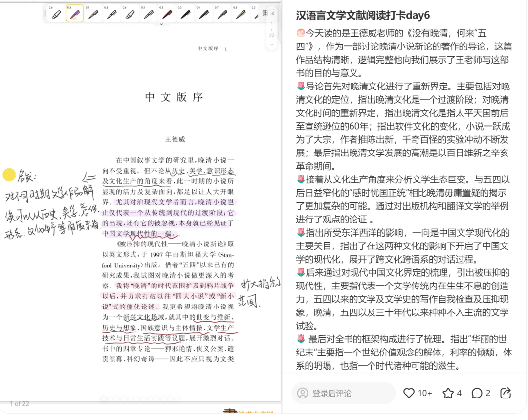Select the 0.6 lavender highlighter tool
Viewport: 528px width, 420px height.
pyautogui.click(x=56, y=14)
